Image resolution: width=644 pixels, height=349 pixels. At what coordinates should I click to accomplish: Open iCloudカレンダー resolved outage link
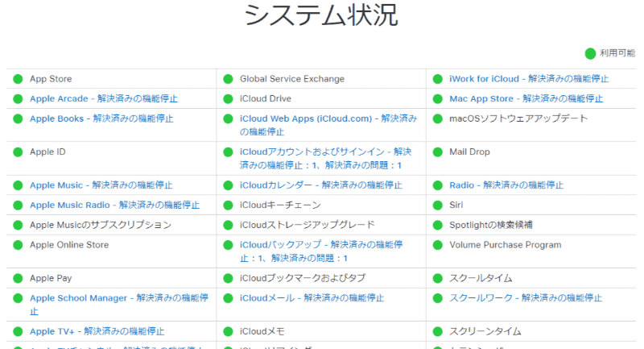[x=320, y=185]
